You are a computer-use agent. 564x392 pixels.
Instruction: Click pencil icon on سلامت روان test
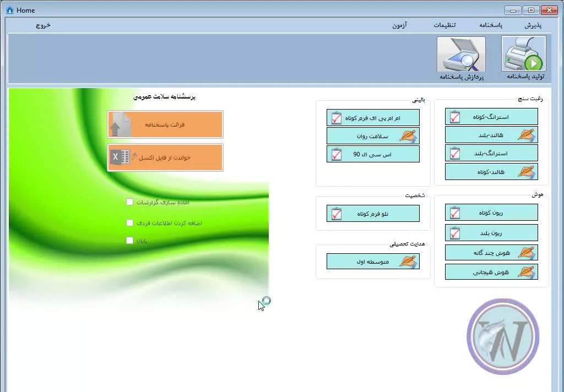pos(408,135)
